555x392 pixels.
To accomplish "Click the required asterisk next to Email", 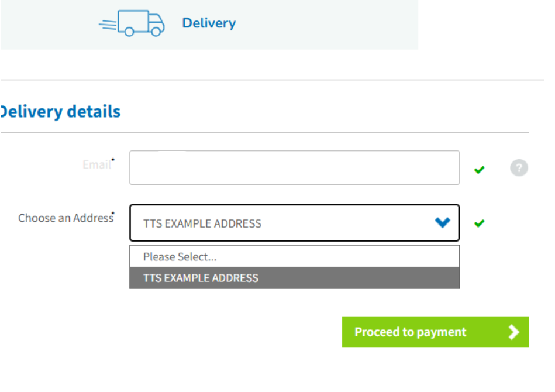I will 113,160.
